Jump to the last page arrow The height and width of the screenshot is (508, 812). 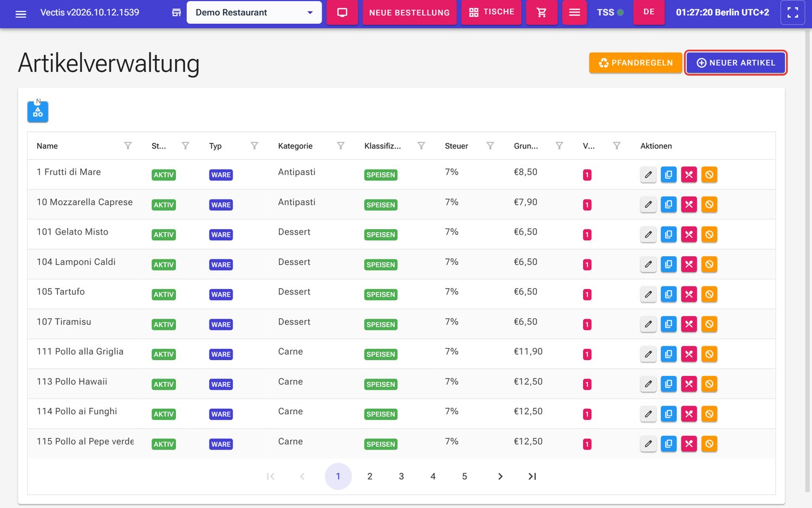pyautogui.click(x=532, y=477)
